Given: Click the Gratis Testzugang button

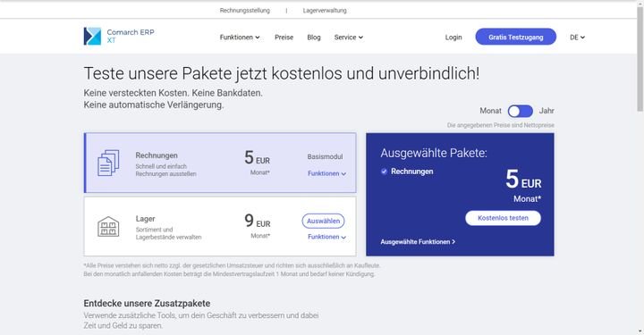Looking at the screenshot, I should point(516,37).
